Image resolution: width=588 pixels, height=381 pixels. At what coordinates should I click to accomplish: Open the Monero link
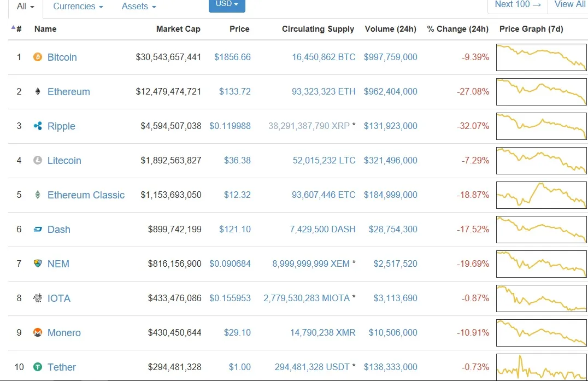pos(64,333)
